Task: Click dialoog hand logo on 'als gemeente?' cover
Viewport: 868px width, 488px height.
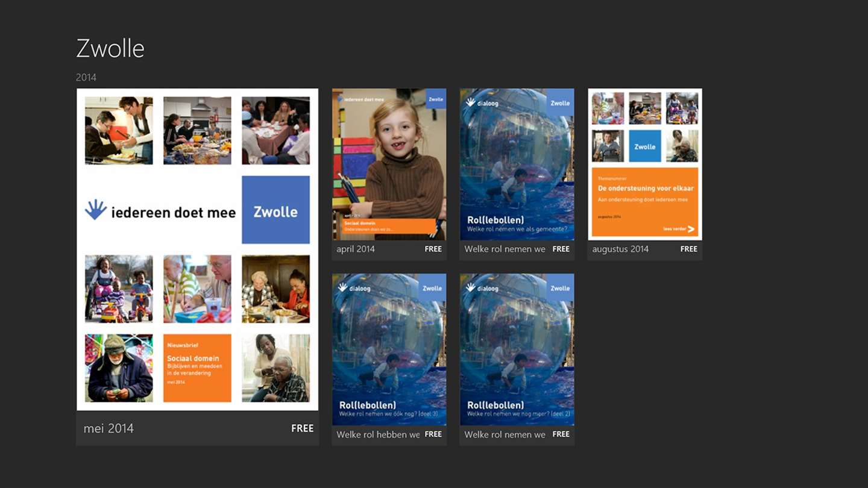Action: coord(470,102)
